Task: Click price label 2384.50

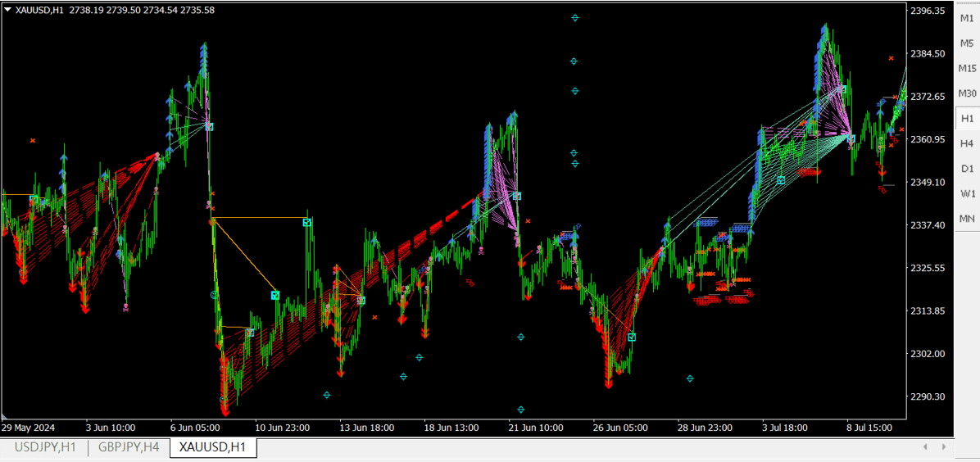Action: click(927, 53)
